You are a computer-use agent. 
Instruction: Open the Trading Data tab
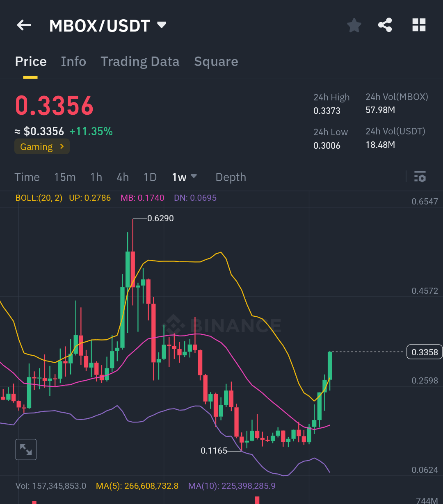[140, 61]
